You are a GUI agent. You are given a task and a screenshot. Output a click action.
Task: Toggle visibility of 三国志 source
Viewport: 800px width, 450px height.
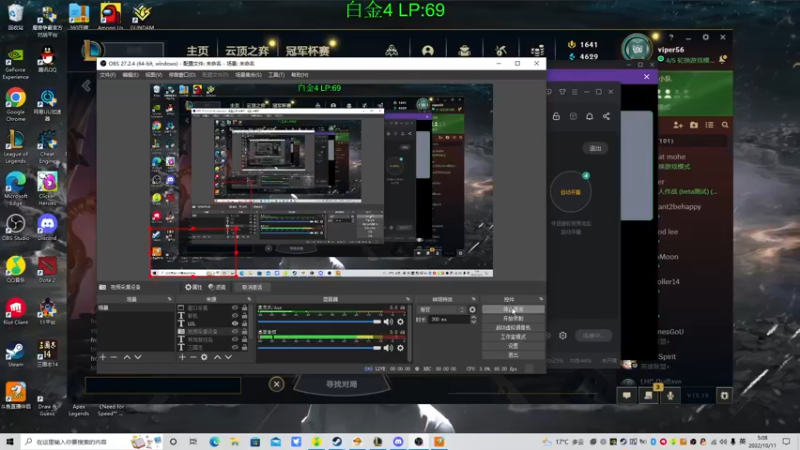[235, 347]
